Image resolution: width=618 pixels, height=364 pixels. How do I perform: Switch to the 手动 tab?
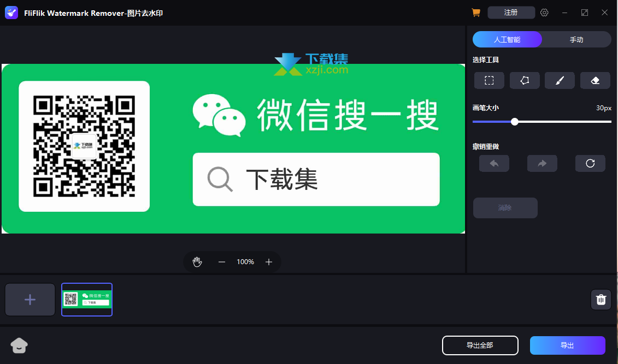pyautogui.click(x=576, y=39)
